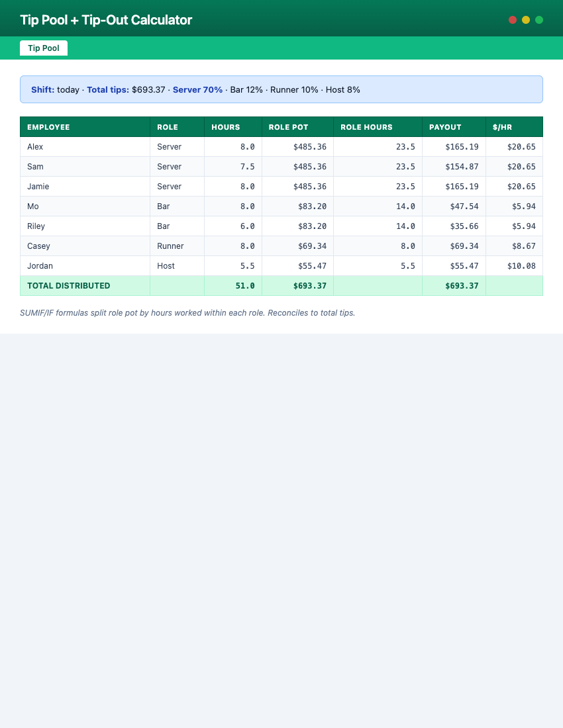This screenshot has width=563, height=728.
Task: Select Alex's payout $165.19
Action: [x=454, y=147]
